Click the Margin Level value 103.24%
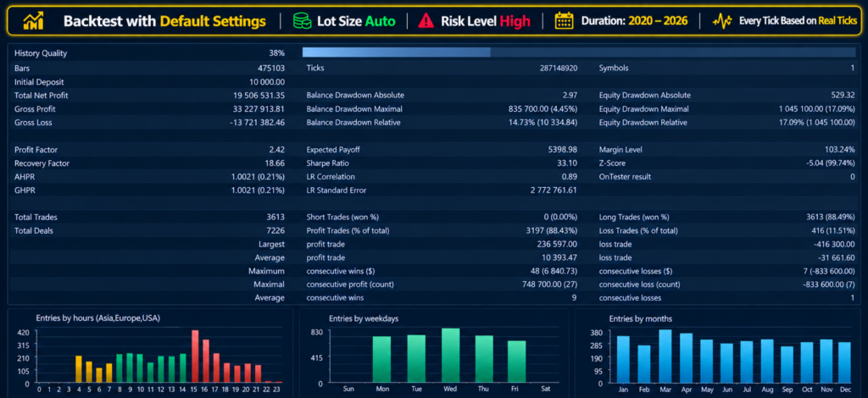This screenshot has height=398, width=868. click(x=840, y=150)
